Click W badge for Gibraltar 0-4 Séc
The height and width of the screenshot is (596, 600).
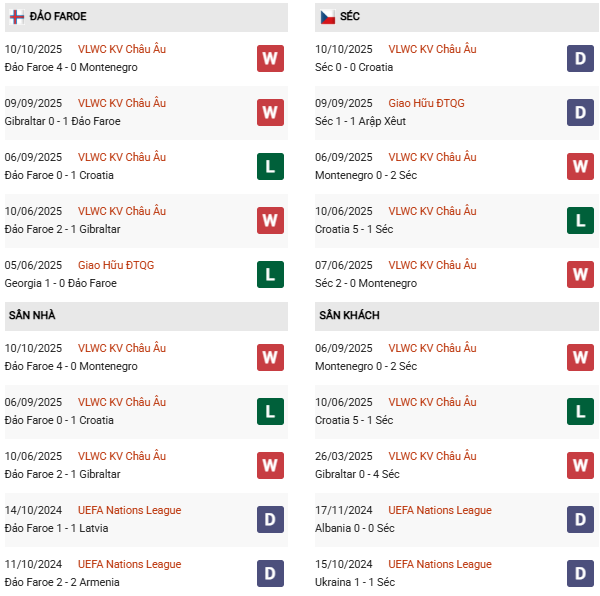(x=580, y=465)
